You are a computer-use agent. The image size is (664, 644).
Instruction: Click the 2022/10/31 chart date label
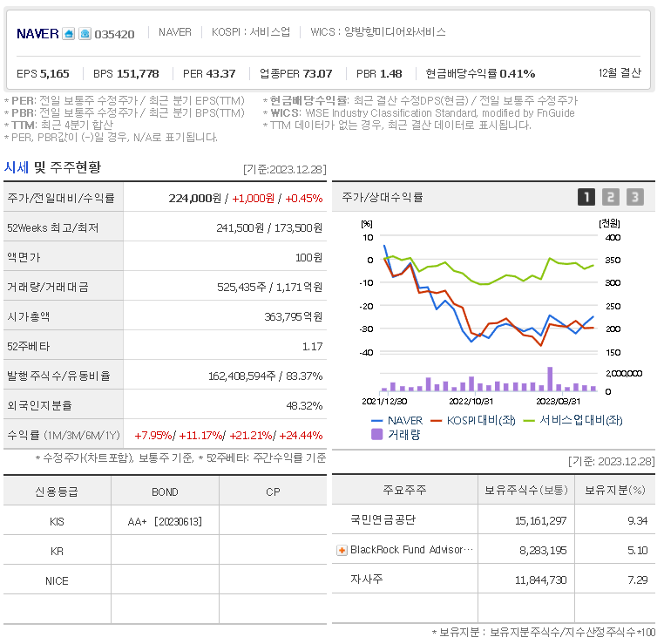pyautogui.click(x=471, y=402)
